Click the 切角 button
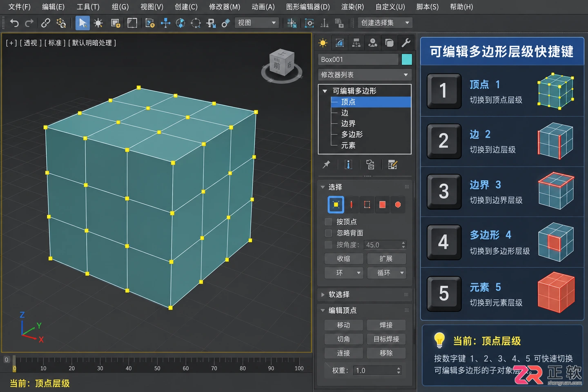The image size is (588, 392). point(344,339)
